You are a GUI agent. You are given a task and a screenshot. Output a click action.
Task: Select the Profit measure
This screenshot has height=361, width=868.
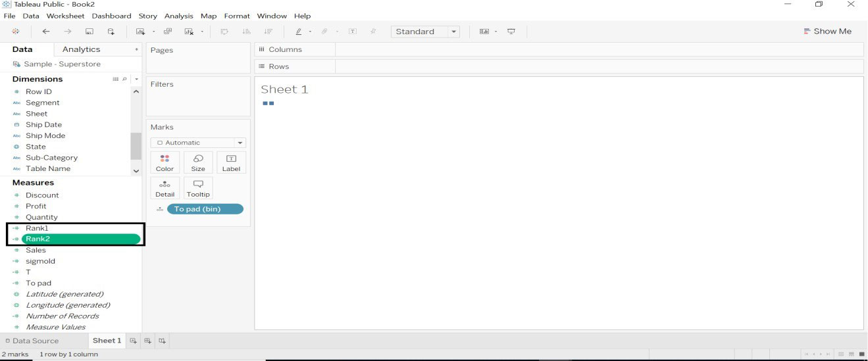click(36, 206)
